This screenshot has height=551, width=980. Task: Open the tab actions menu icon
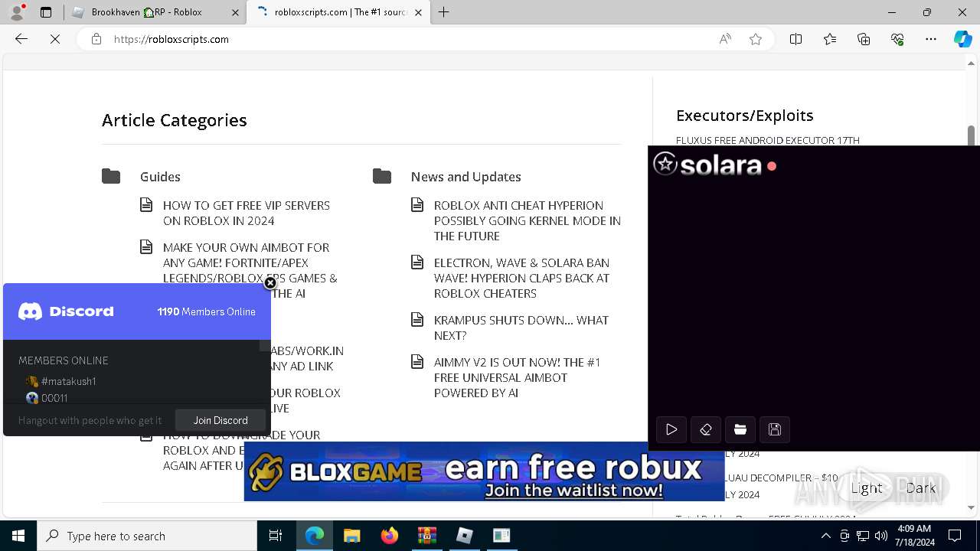46,12
